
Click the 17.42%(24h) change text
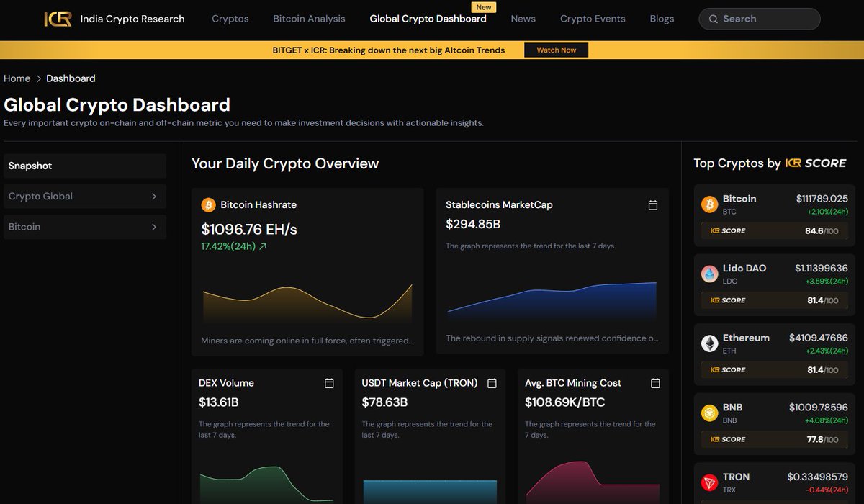(228, 246)
